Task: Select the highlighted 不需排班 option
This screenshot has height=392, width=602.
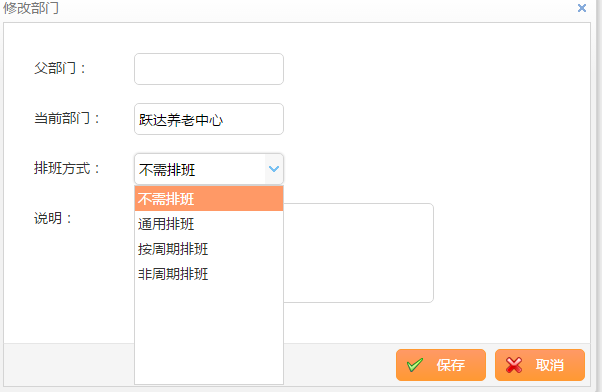Action: [x=209, y=198]
